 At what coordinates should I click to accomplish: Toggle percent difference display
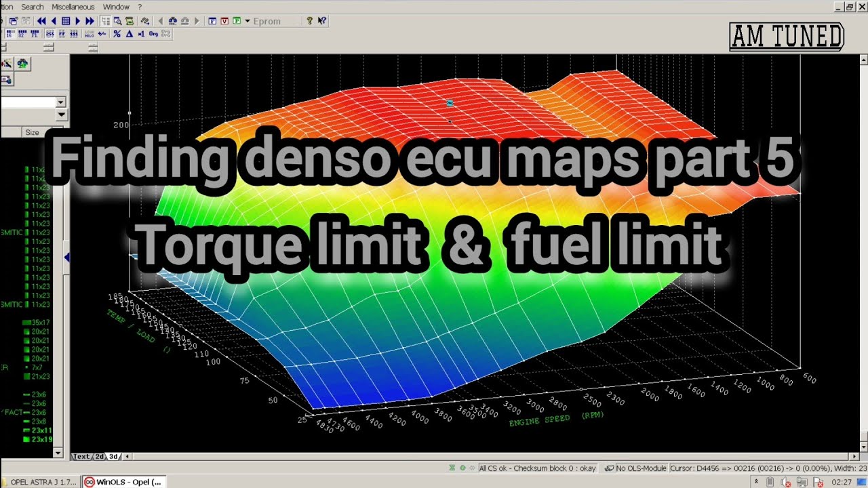click(117, 33)
